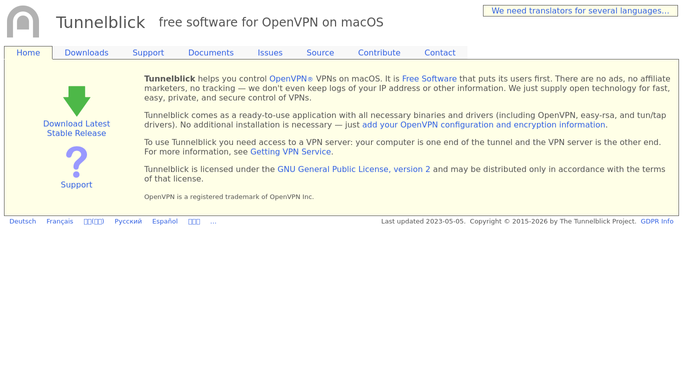Open the Contribute tab
This screenshot has height=384, width=683.
(x=379, y=53)
